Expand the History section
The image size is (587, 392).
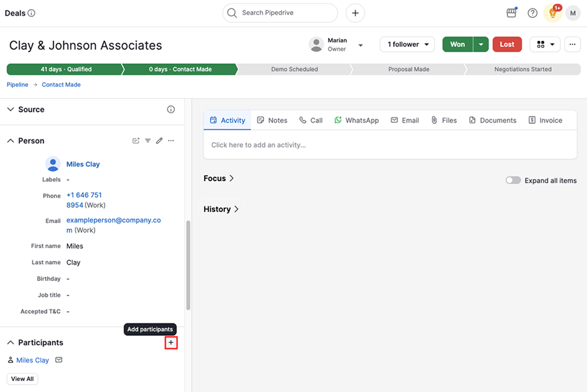221,209
